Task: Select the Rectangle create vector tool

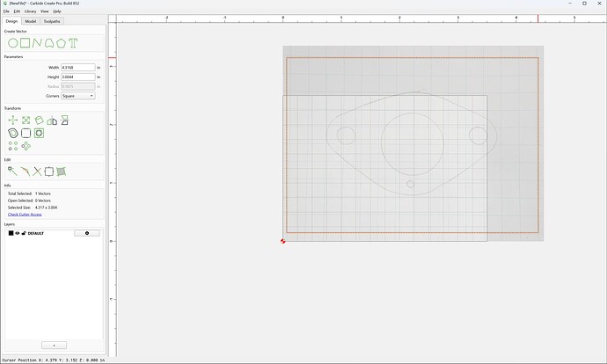Action: click(26, 43)
